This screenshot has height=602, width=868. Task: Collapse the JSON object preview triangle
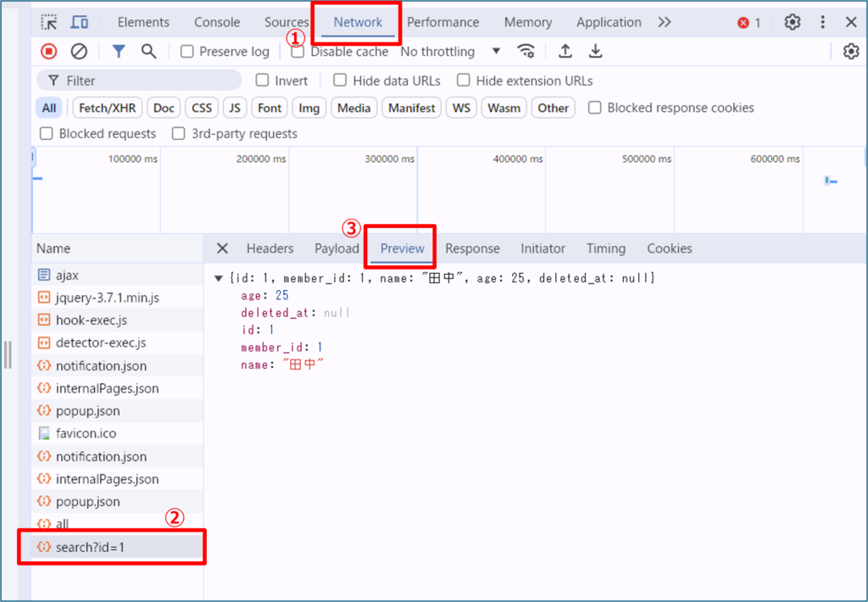(220, 278)
